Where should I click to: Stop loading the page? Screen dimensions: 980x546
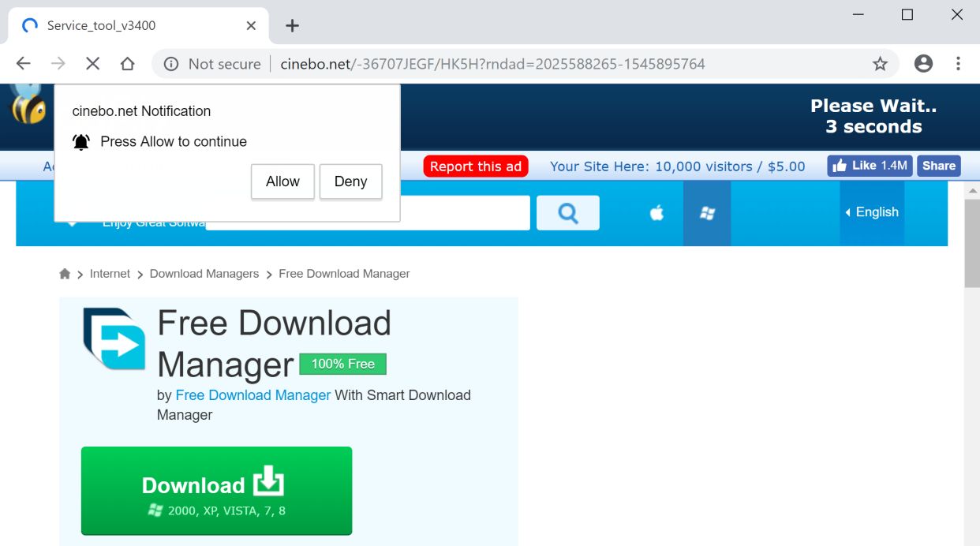(93, 64)
